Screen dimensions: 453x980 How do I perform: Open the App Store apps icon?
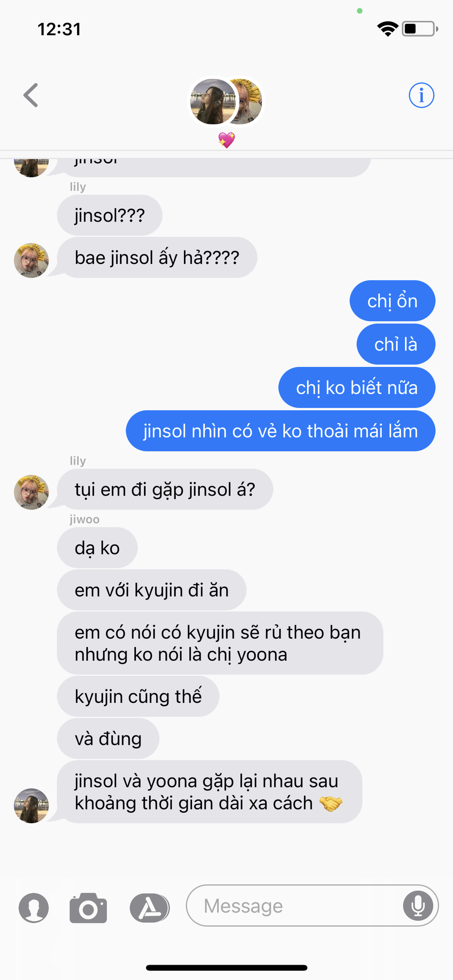pos(149,908)
